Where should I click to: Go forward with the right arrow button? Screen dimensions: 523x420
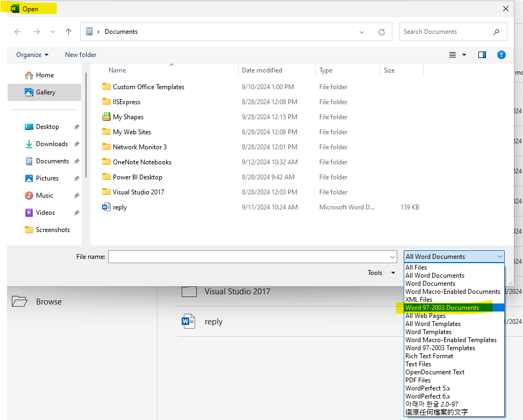point(37,32)
